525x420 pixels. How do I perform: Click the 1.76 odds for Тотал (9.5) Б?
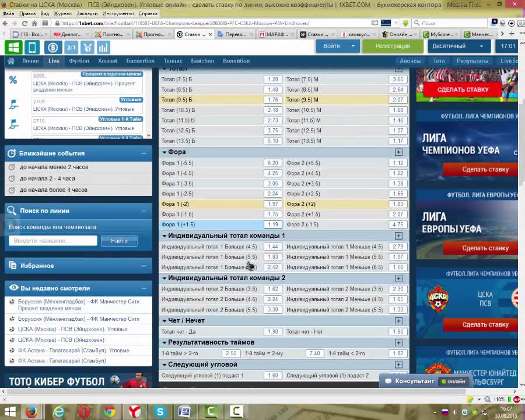tap(273, 100)
